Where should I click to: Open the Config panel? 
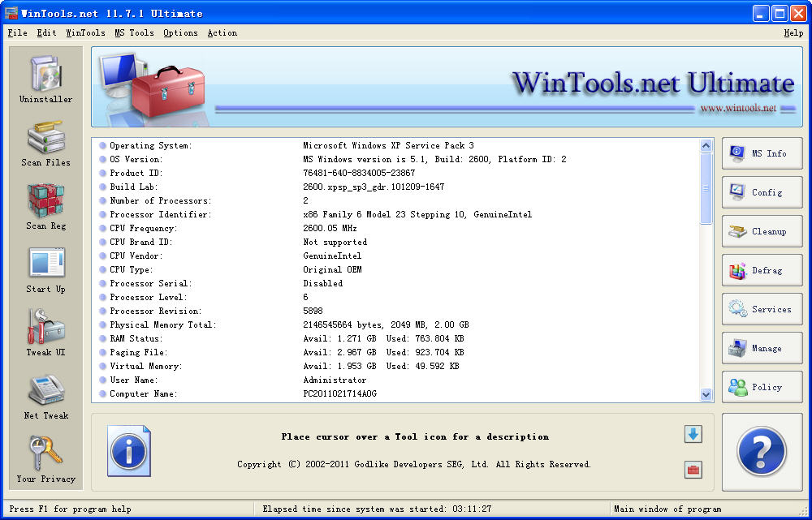tap(761, 192)
